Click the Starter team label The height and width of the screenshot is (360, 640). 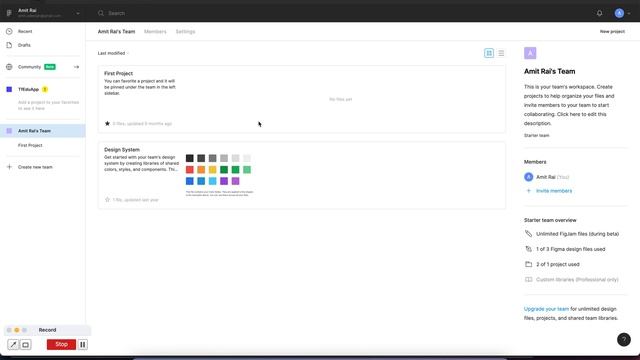[x=537, y=135]
